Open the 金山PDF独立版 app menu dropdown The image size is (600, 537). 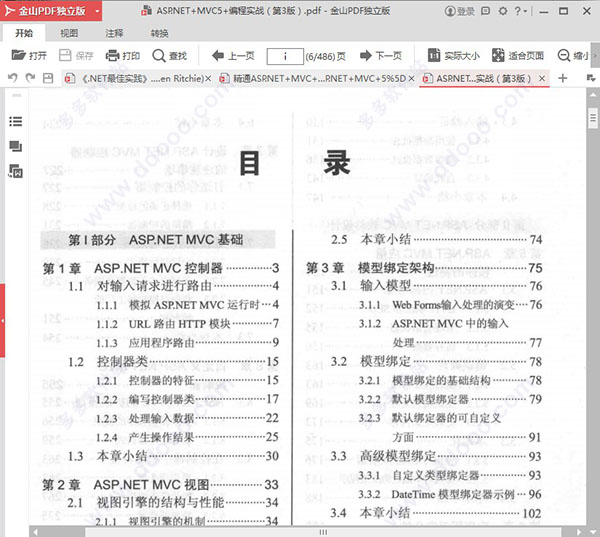[98, 11]
